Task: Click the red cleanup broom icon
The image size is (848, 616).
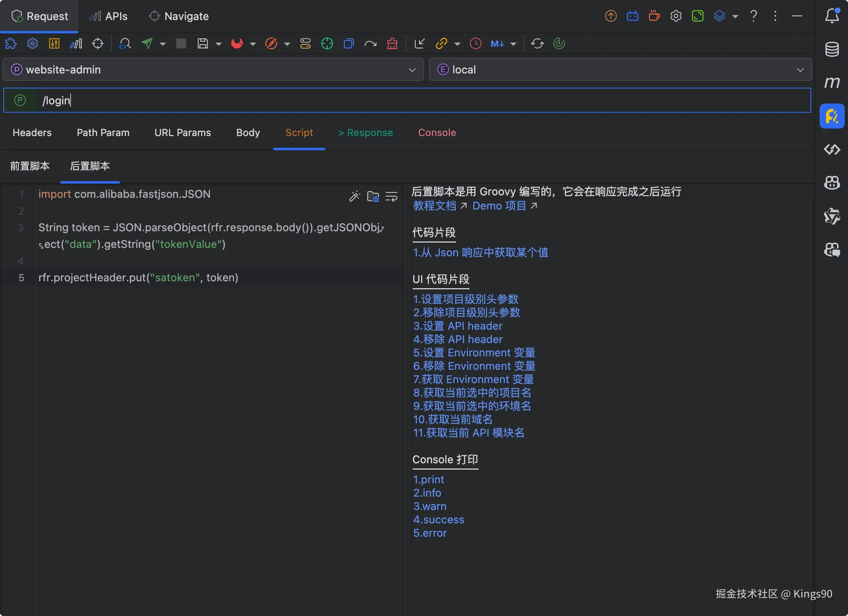Action: point(392,43)
